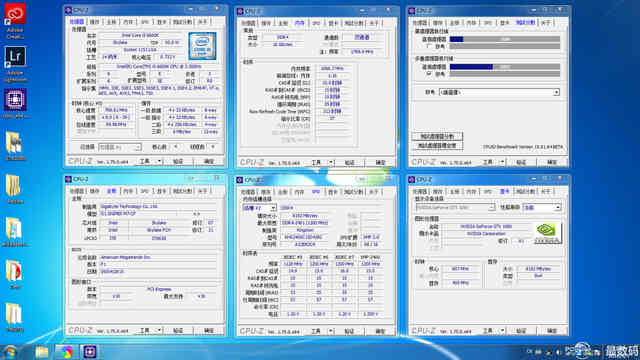640x360 pixels.
Task: Click title-bar icon of the DDR4 memory CPU-Z window
Action: [240, 11]
